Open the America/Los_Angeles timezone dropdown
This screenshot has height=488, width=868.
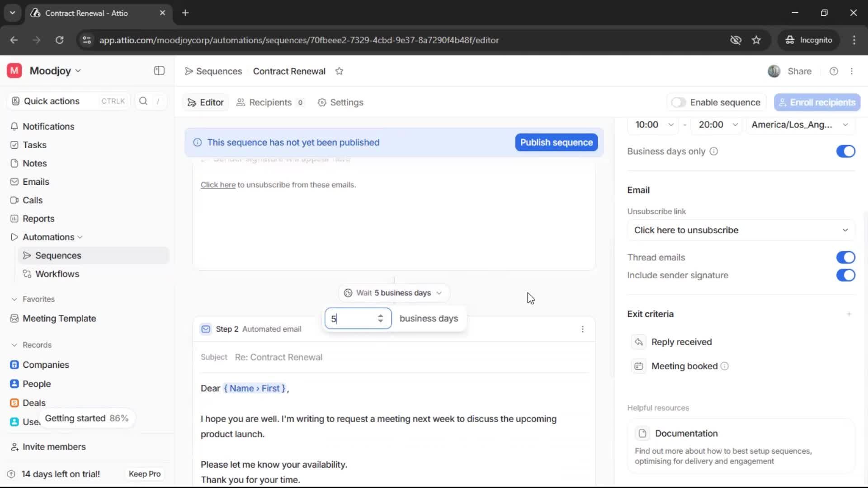coord(799,125)
